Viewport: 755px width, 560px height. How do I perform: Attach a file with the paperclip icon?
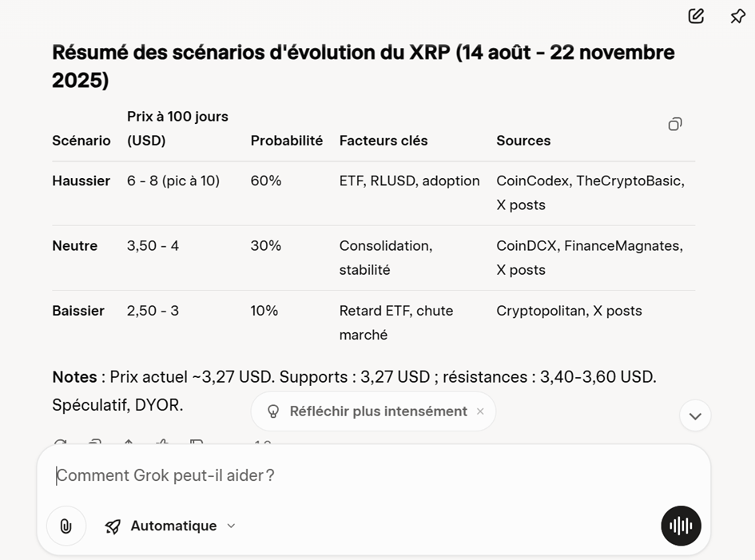66,526
